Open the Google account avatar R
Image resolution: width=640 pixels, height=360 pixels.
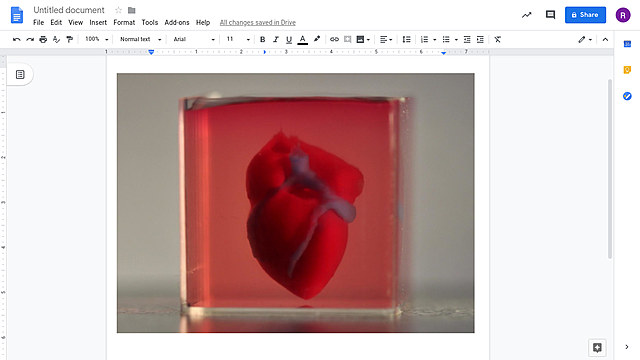pos(623,15)
